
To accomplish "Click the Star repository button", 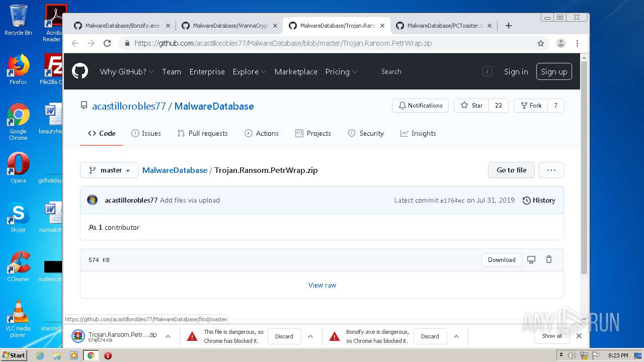I will [471, 106].
